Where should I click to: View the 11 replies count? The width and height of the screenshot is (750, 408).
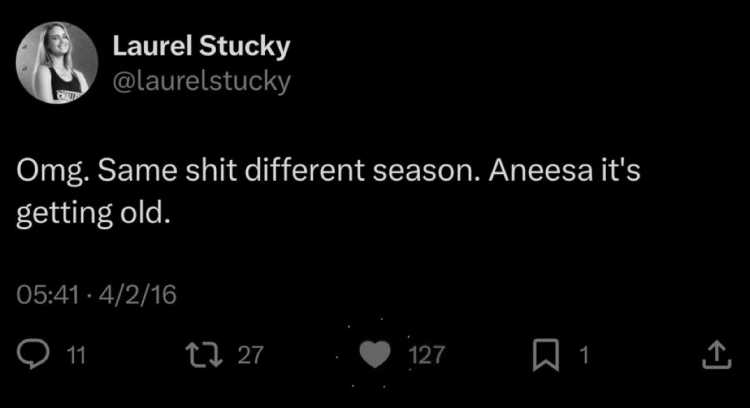point(76,355)
